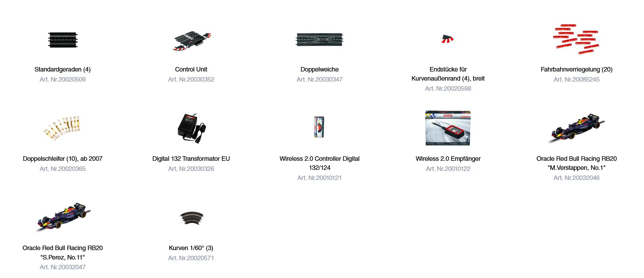Follow the Wireless 2.0 Empfänger link
Viewport: 644px width, 278px height.
pyautogui.click(x=448, y=159)
